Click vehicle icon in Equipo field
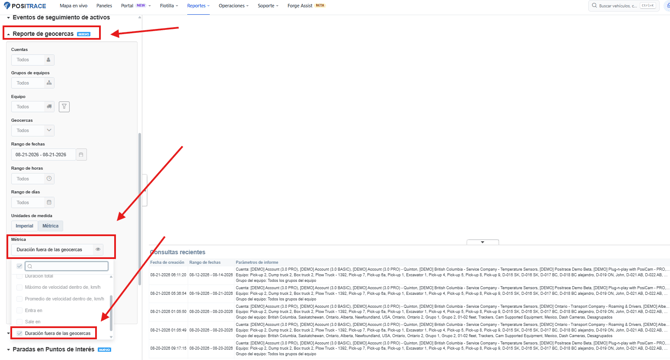 (x=49, y=106)
